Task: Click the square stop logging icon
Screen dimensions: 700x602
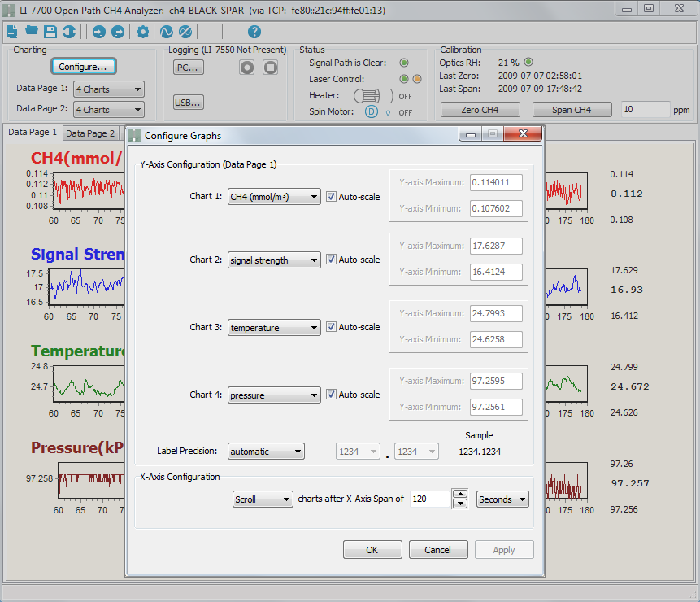Action: (271, 68)
